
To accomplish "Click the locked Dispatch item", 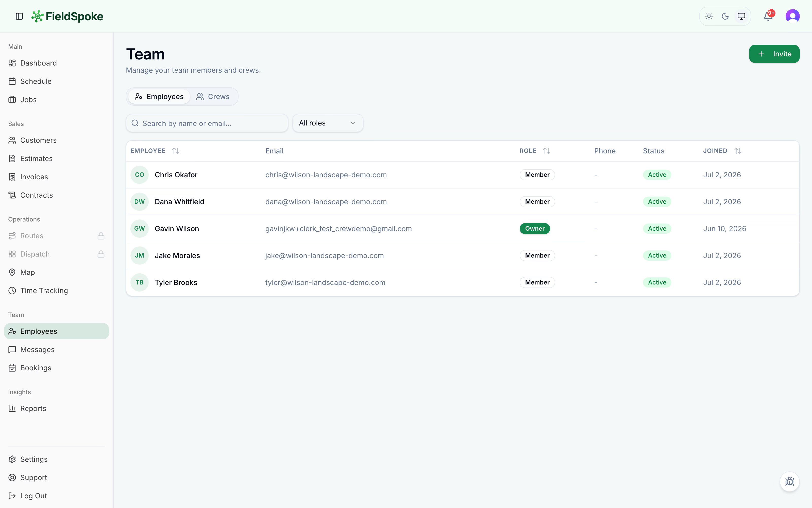I will (56, 254).
